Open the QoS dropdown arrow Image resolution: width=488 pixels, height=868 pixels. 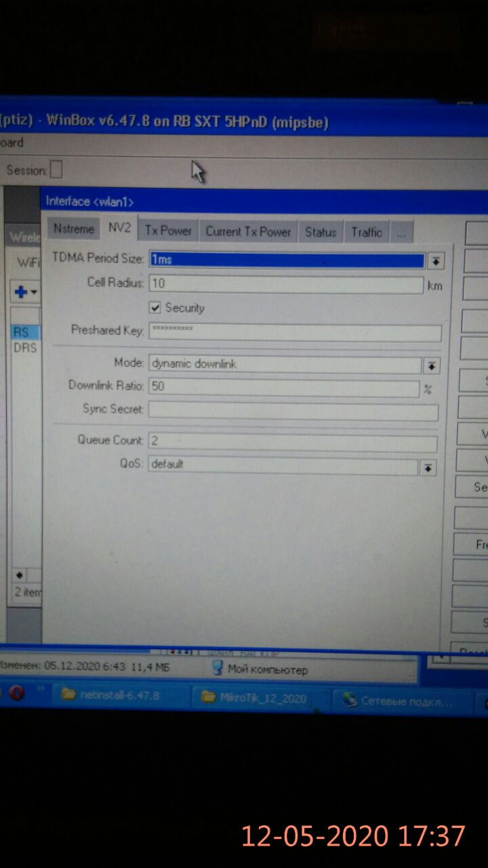(x=428, y=468)
